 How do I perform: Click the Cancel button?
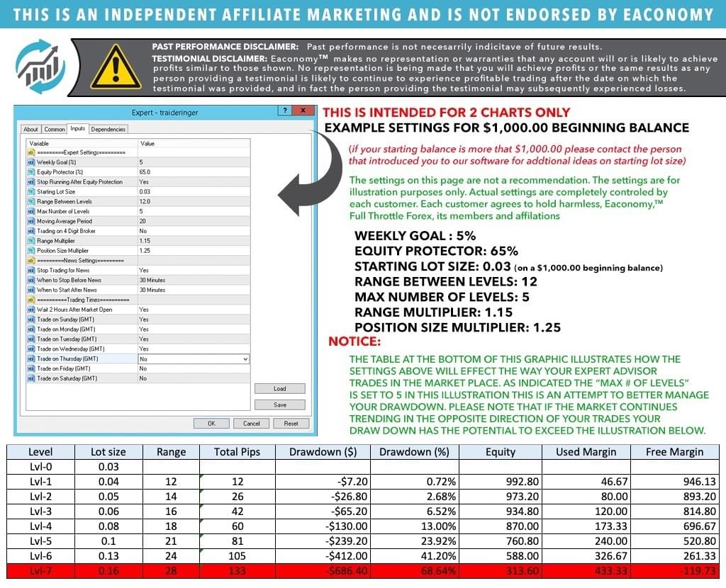(252, 424)
